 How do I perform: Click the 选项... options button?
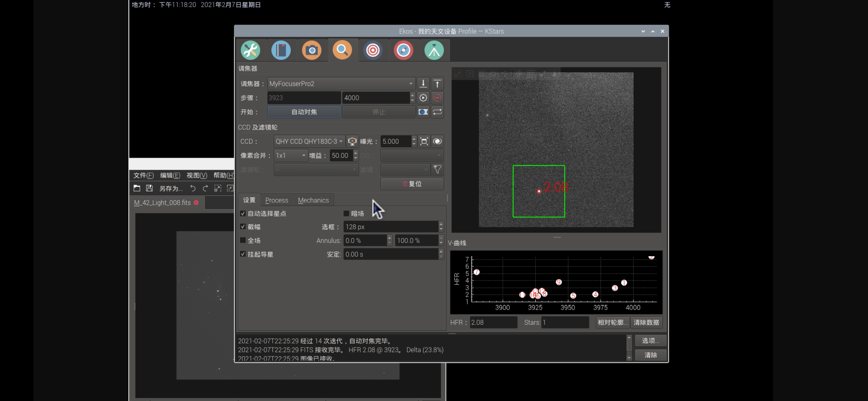point(651,340)
